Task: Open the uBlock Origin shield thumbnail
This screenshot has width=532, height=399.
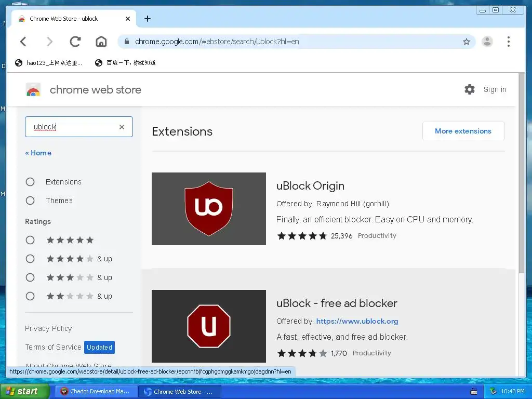Action: coord(209,209)
